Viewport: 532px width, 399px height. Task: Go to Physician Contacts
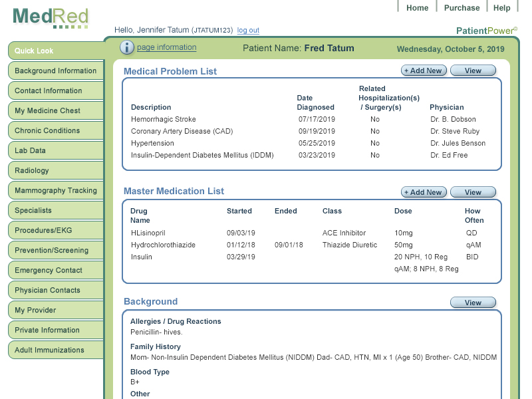pos(57,290)
